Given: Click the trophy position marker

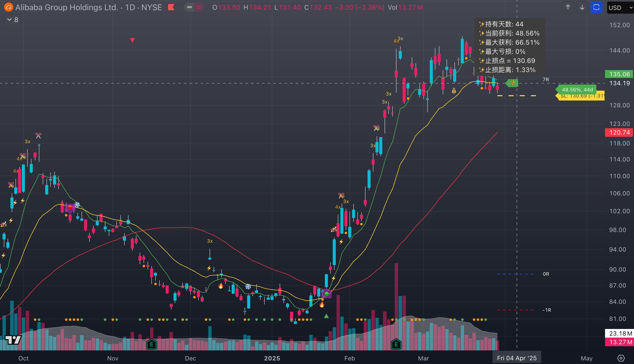Looking at the screenshot, I should tap(512, 83).
